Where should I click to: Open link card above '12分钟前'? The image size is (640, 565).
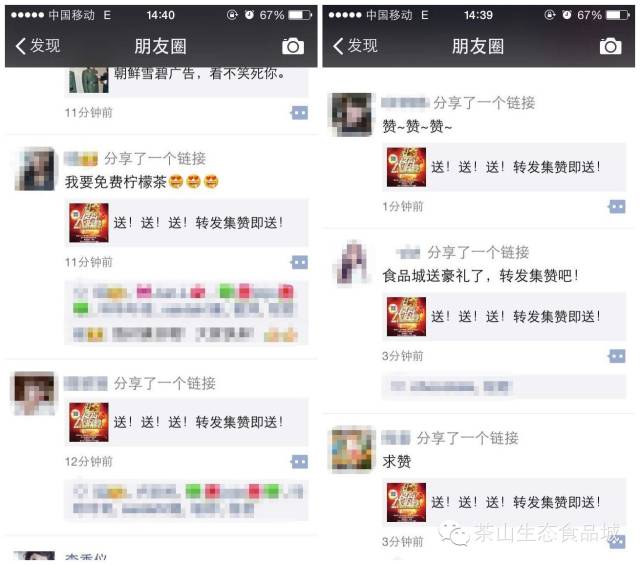(187, 422)
